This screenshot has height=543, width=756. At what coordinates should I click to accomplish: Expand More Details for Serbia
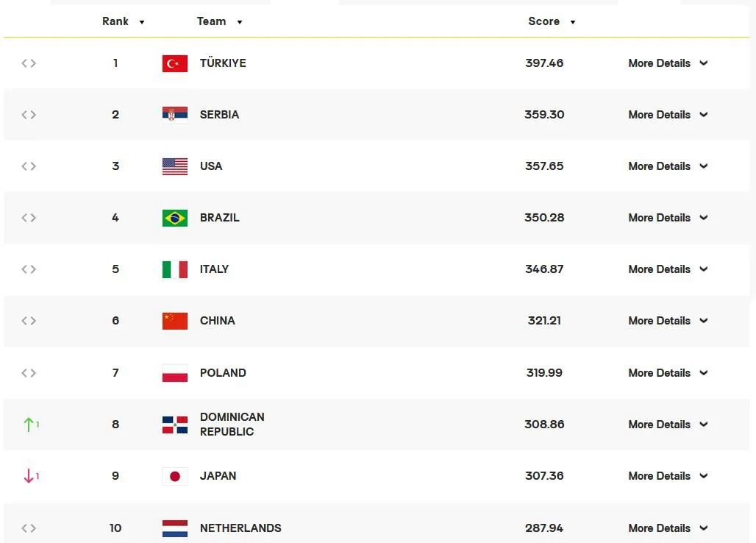(x=667, y=115)
